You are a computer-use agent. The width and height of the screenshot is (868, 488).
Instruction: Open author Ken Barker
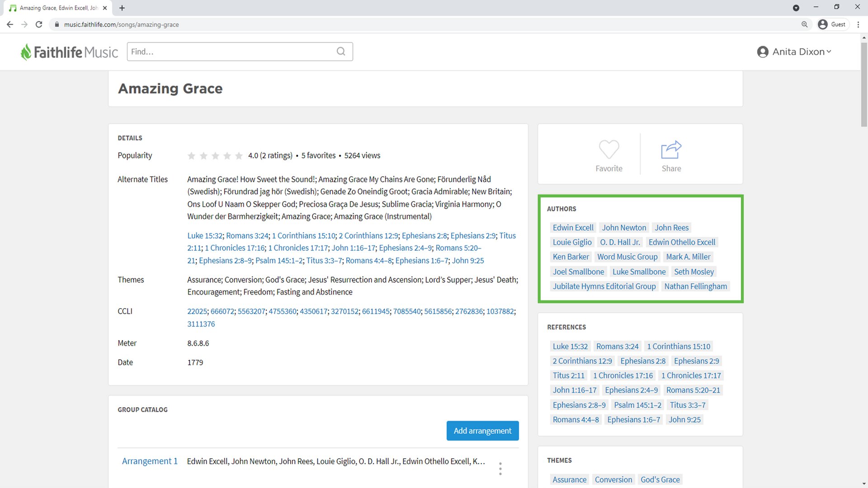click(x=571, y=257)
